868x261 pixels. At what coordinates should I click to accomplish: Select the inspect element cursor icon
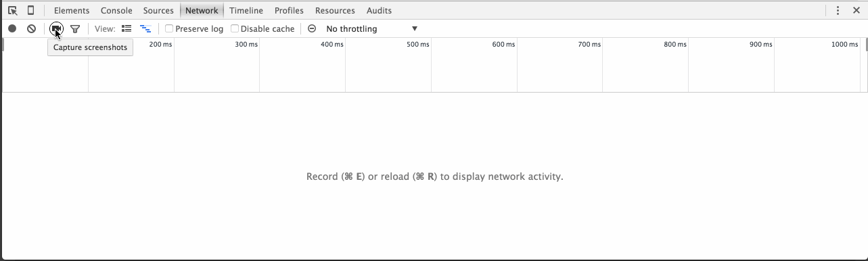[x=12, y=11]
